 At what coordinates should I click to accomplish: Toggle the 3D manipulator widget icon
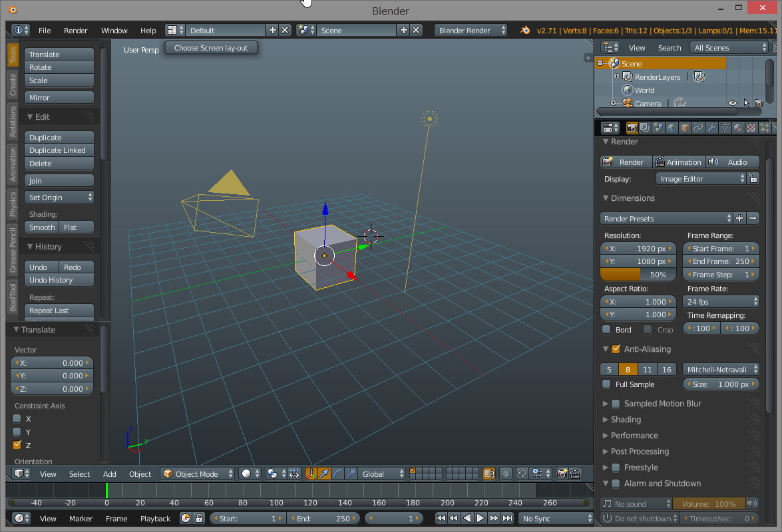coord(311,474)
